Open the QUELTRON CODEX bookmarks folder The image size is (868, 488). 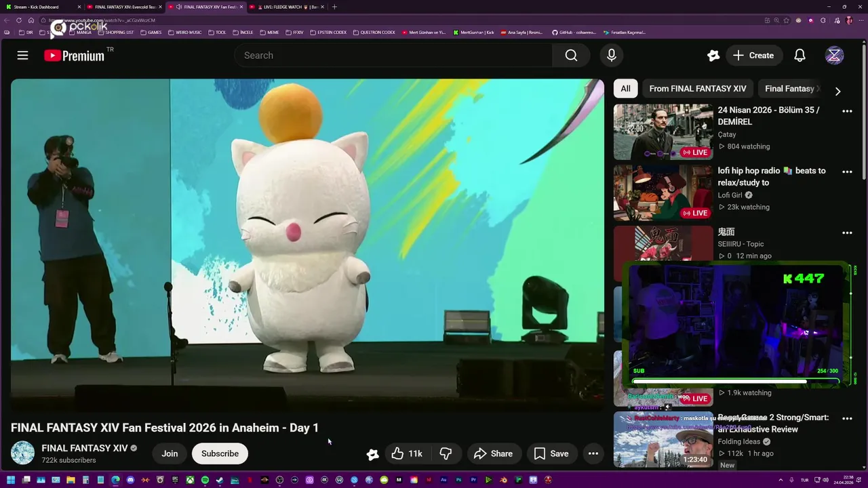point(374,33)
